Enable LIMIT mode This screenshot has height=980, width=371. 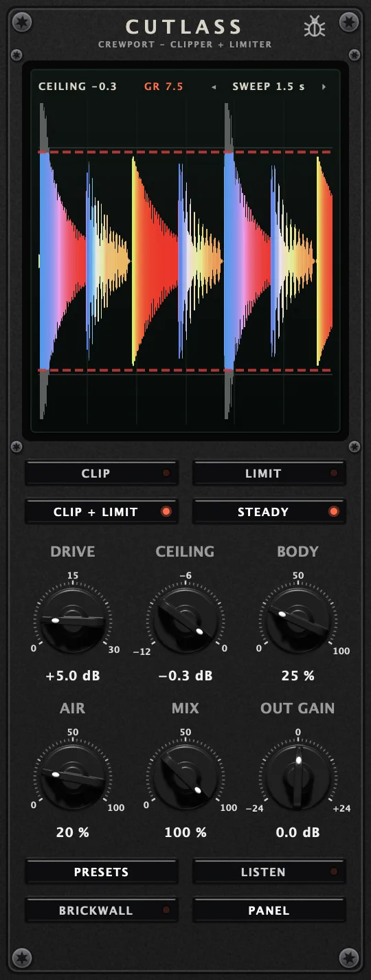pos(269,474)
